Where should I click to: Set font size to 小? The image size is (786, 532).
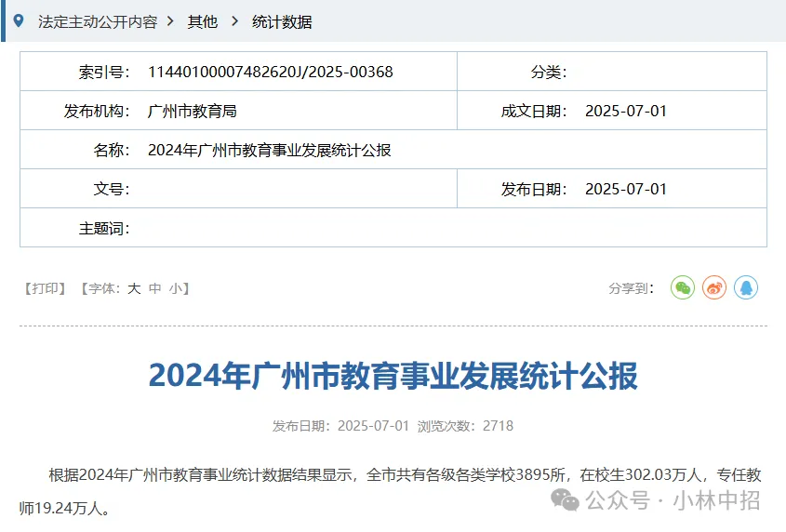click(x=176, y=288)
